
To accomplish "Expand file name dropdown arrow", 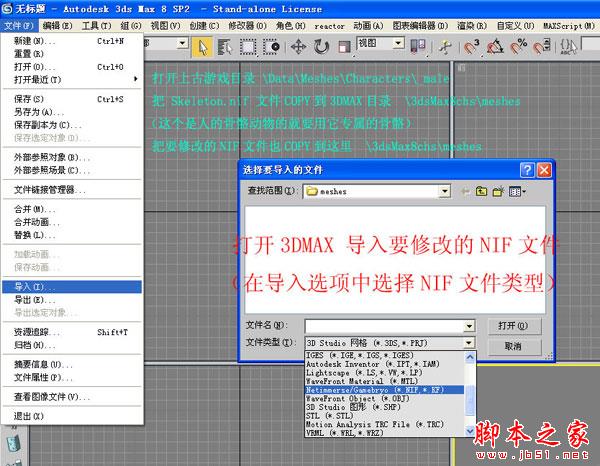I will (x=469, y=326).
